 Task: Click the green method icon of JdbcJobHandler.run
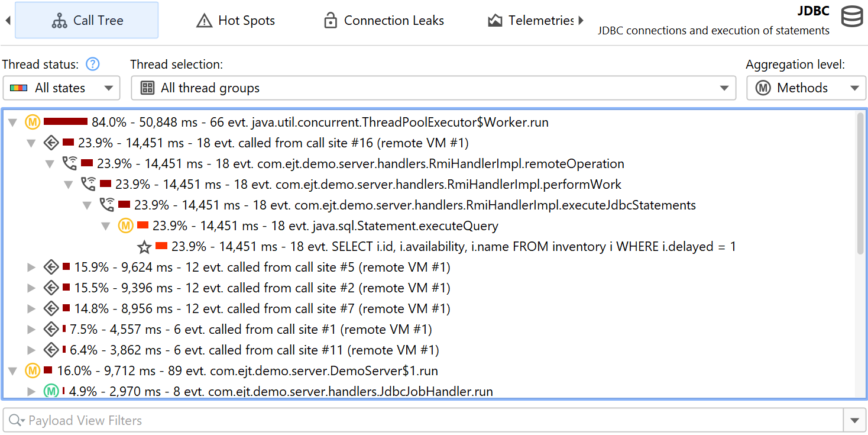pos(51,391)
